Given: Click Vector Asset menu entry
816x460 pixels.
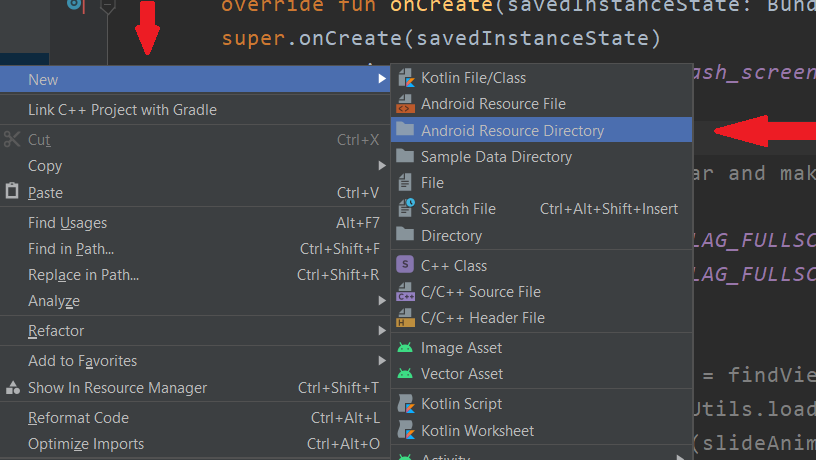Looking at the screenshot, I should tap(462, 374).
